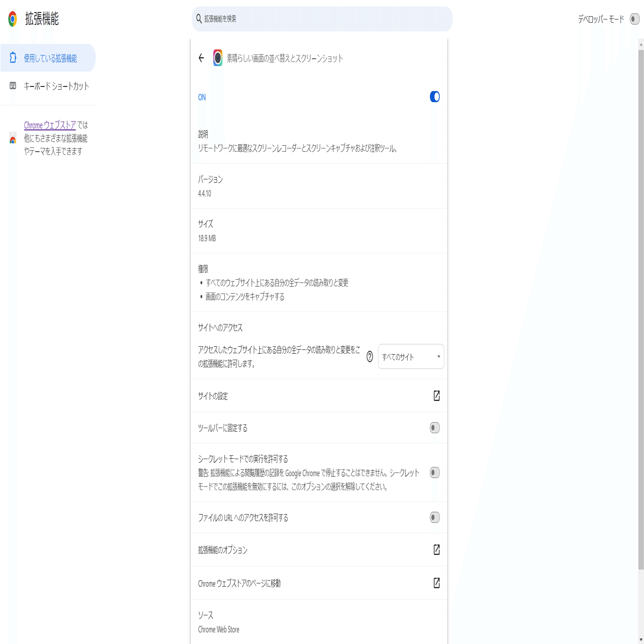Click the 画面のコンテンツをキャプチャする permission text
This screenshot has height=644, width=644.
(245, 296)
